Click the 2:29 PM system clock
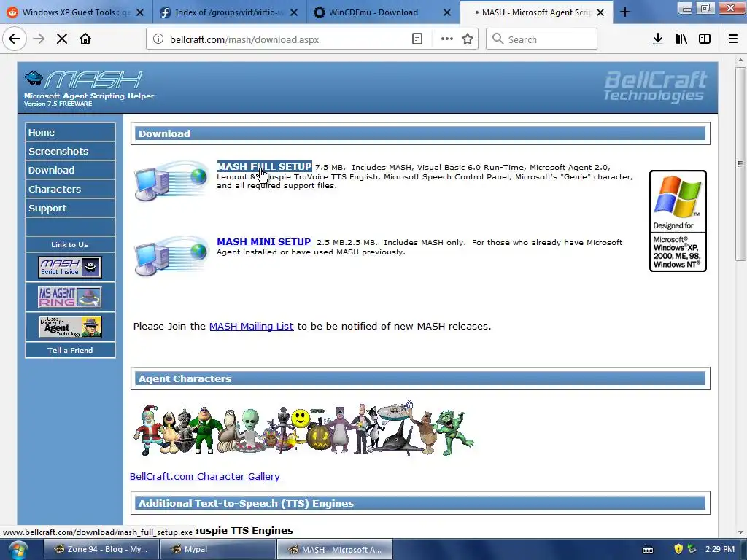The image size is (747, 560). (x=719, y=550)
